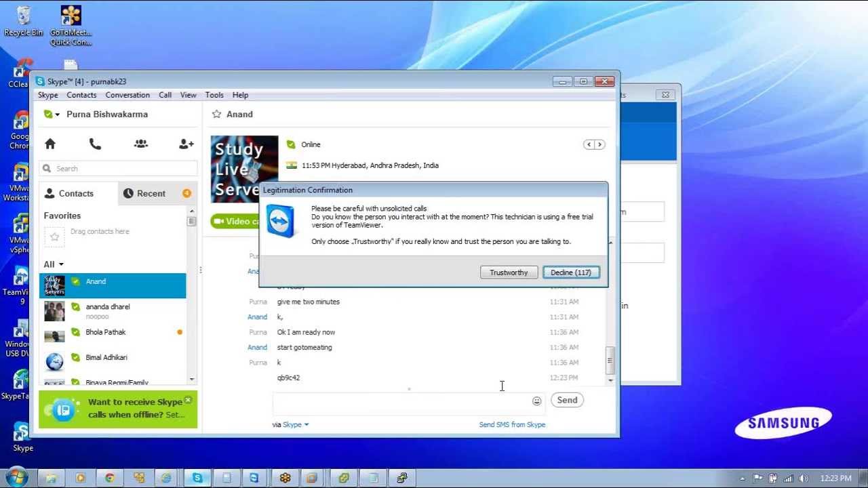Click the Windows Start button
Image resolution: width=868 pixels, height=488 pixels.
16,477
